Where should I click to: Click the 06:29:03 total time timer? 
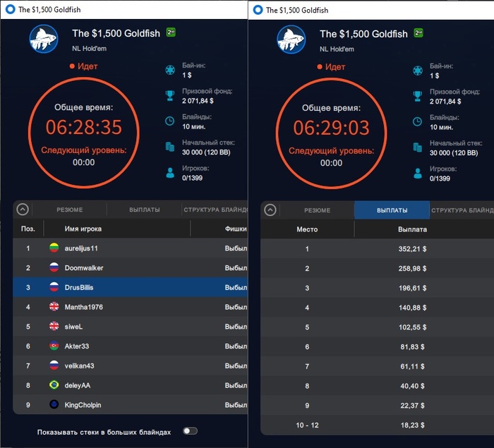331,128
